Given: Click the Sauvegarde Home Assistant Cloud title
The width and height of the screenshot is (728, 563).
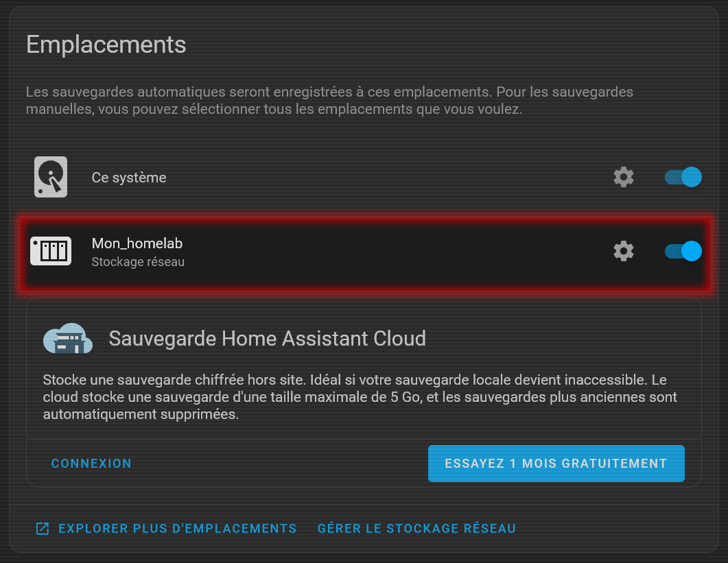Looking at the screenshot, I should 268,338.
